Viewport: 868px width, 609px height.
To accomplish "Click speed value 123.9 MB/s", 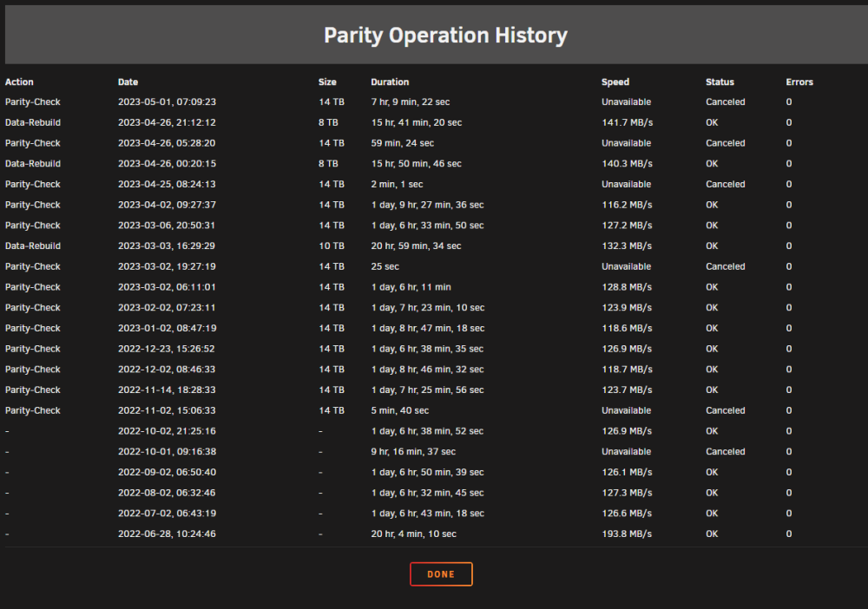I will click(x=628, y=308).
